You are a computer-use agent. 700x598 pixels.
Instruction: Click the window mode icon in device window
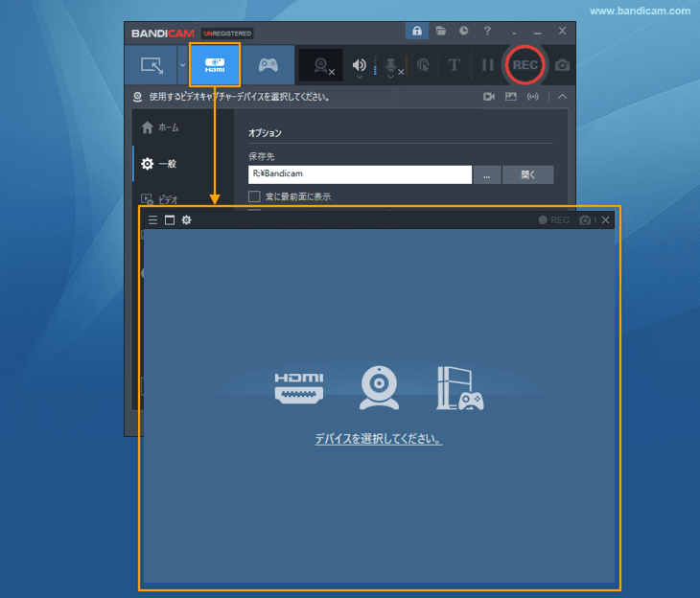tap(170, 220)
